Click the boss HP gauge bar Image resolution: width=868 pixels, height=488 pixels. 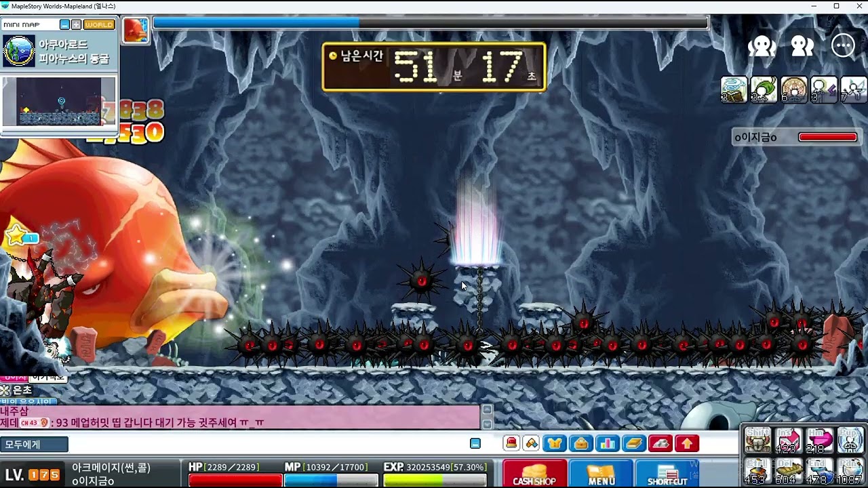pos(431,23)
